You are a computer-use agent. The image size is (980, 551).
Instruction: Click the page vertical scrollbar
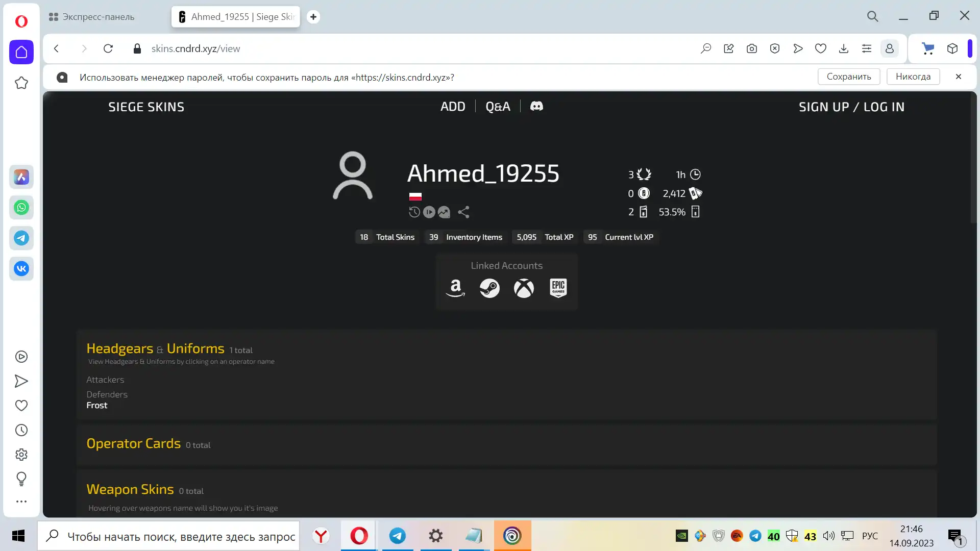point(973,158)
